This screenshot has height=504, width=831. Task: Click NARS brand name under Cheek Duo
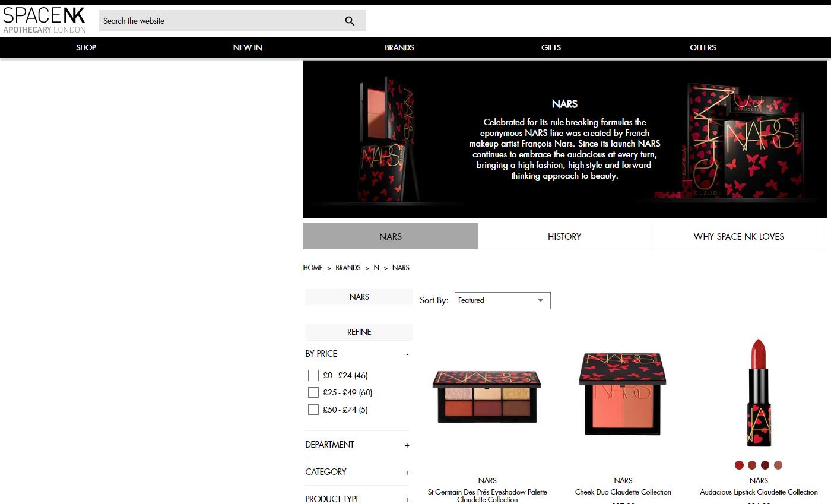(x=623, y=481)
